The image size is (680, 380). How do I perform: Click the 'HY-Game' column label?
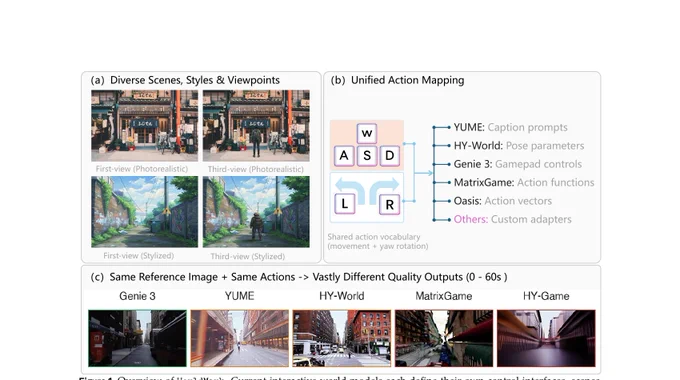pos(546,296)
